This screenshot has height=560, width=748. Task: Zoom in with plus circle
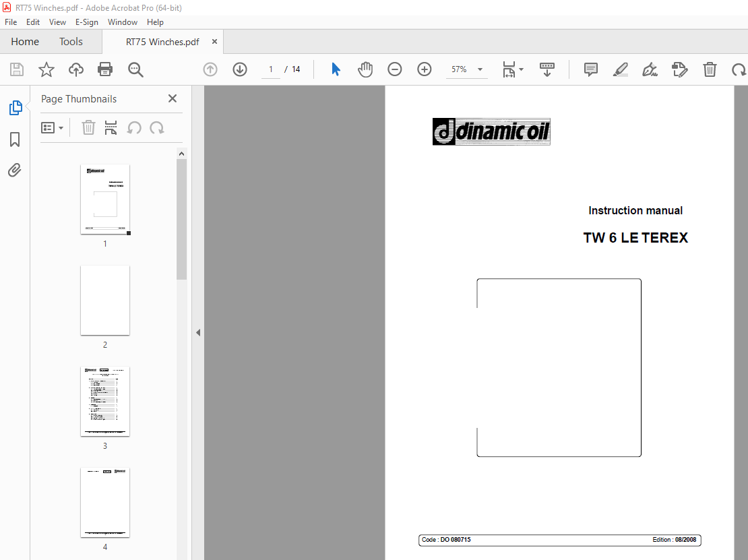(424, 69)
